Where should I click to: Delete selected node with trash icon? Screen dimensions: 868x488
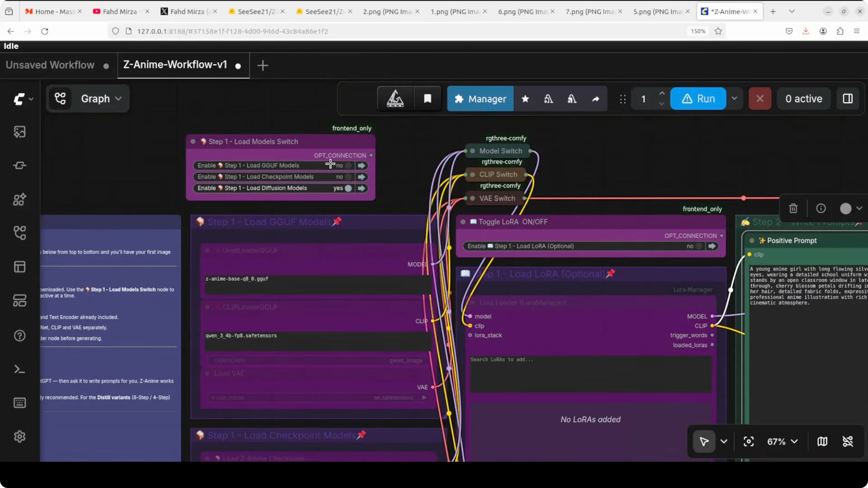pyautogui.click(x=793, y=208)
